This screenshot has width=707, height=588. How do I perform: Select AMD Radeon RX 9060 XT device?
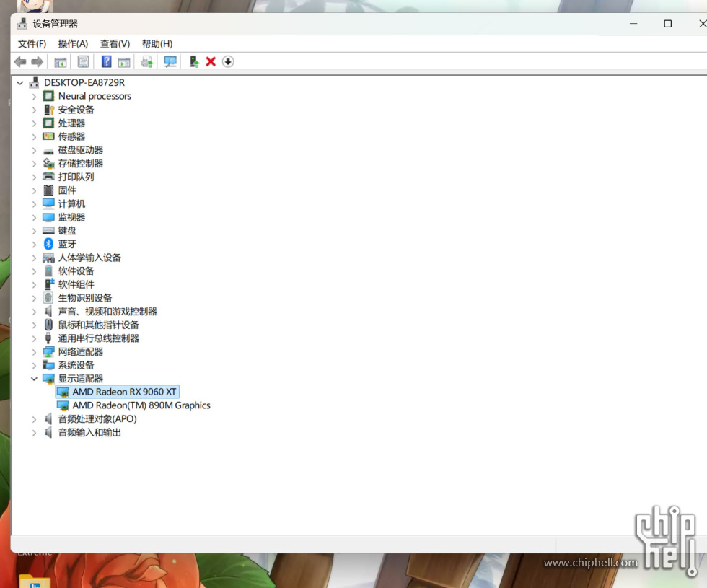[x=124, y=392]
